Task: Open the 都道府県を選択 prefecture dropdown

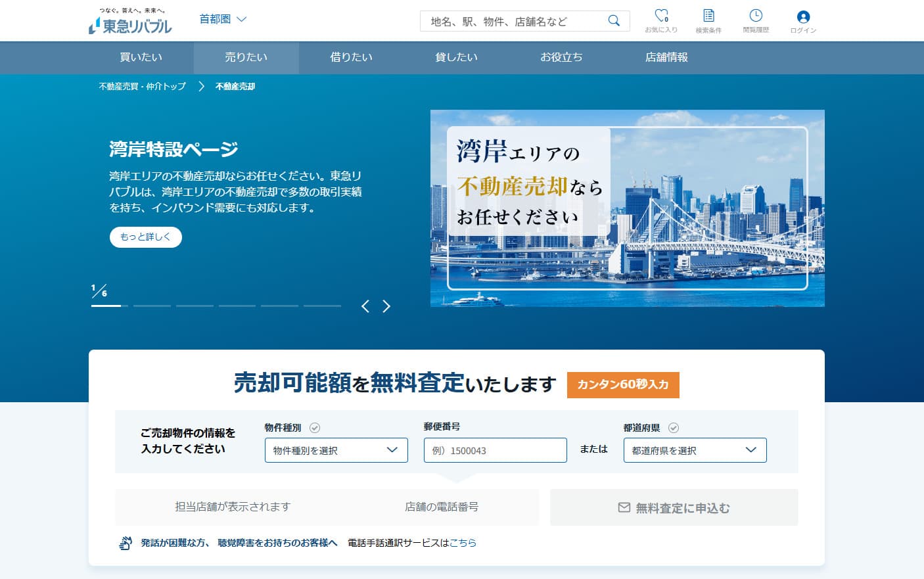Action: coord(695,450)
